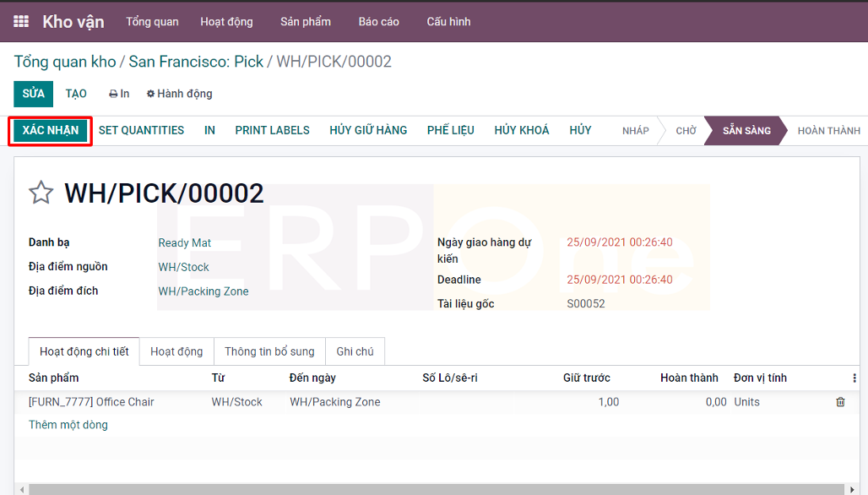Sort by the Đến ngày column header
Viewport: 868px width, 495px height.
pyautogui.click(x=312, y=378)
